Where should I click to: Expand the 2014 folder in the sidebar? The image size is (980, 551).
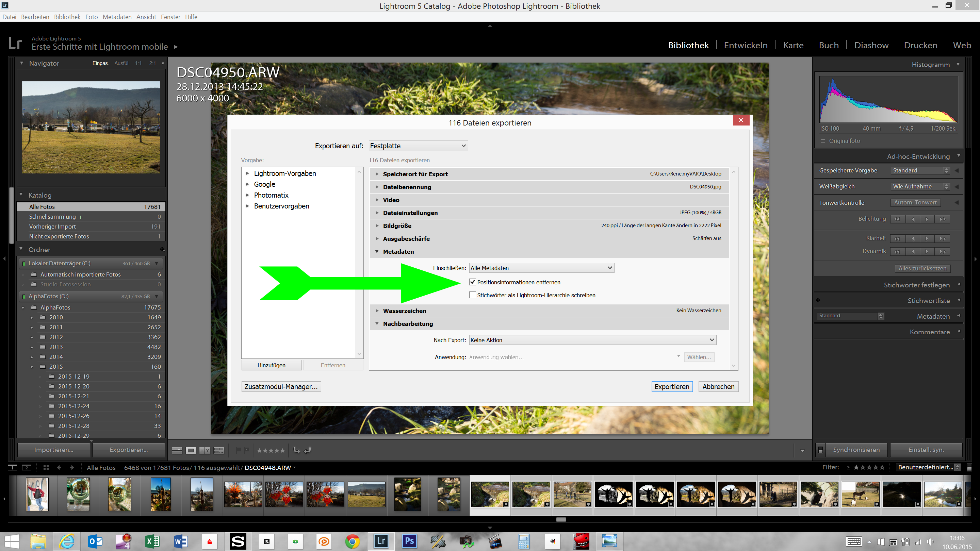tap(32, 357)
